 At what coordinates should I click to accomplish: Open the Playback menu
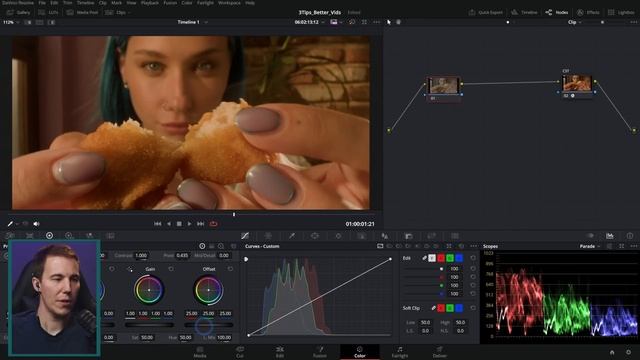tap(150, 3)
